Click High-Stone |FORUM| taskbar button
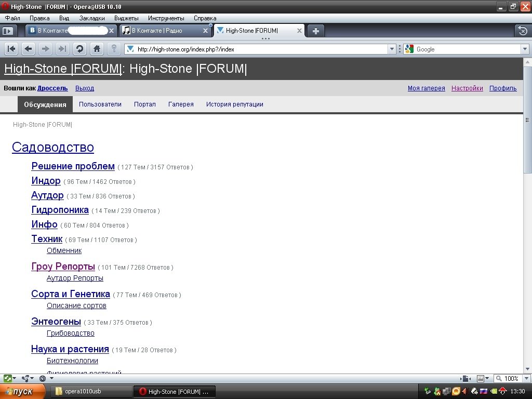The height and width of the screenshot is (399, 532). pos(175,392)
